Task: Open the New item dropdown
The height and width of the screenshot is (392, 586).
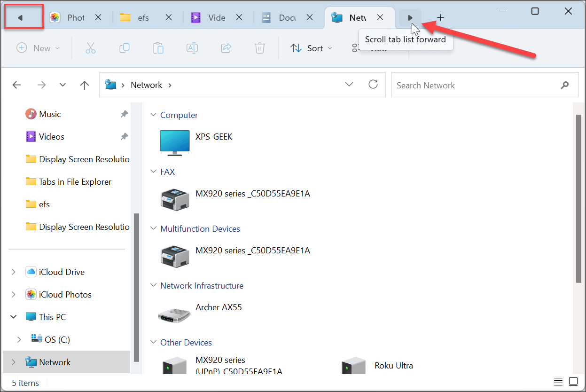Action: point(38,48)
